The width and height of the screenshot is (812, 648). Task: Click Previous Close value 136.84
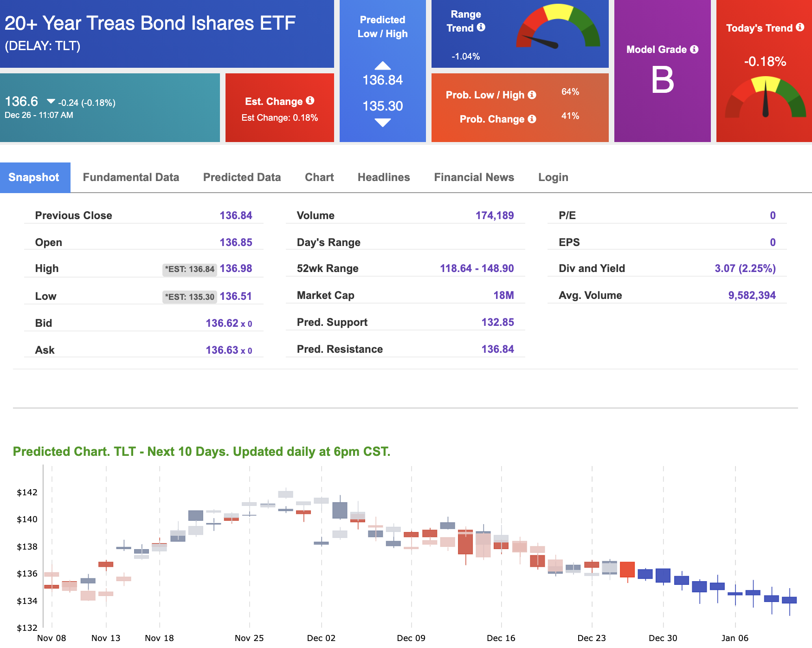236,215
